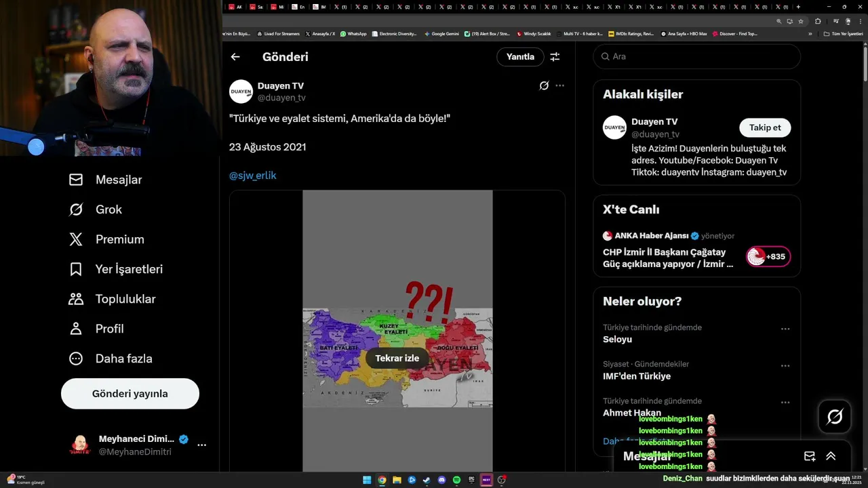The image size is (868, 488).
Task: Switch to the 'En' browser tab
Action: coord(298,7)
